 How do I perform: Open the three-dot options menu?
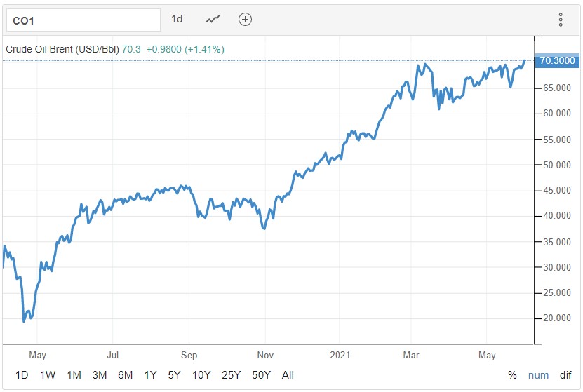tap(561, 20)
